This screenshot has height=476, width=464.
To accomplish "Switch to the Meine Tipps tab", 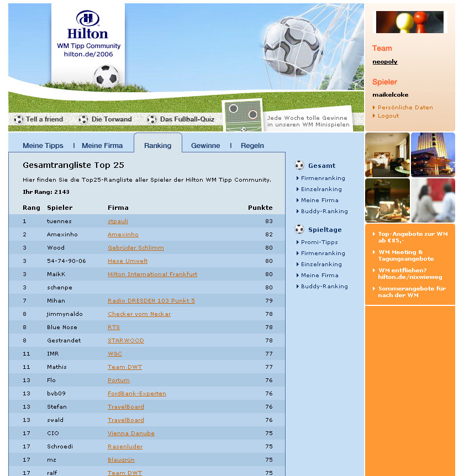I will pyautogui.click(x=43, y=146).
